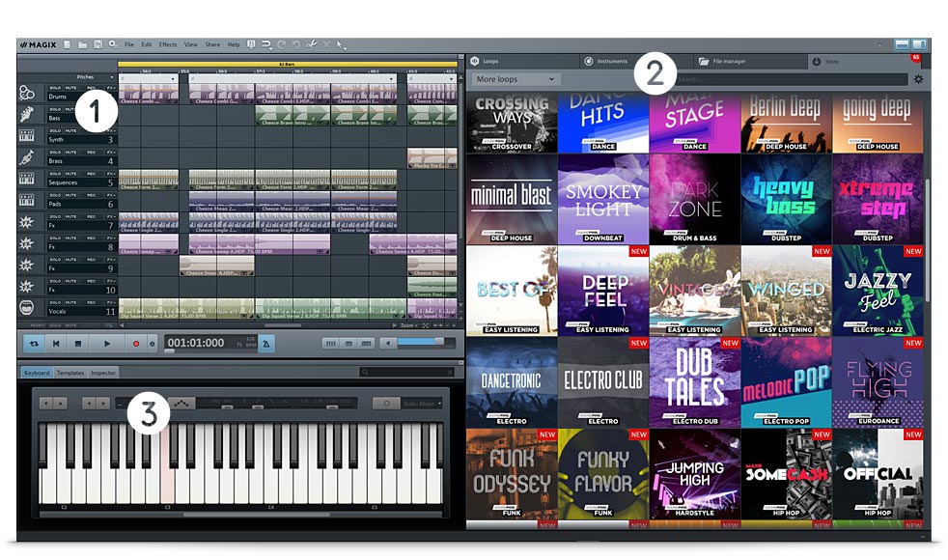Mute the Drums track
The image size is (948, 560).
click(x=72, y=89)
